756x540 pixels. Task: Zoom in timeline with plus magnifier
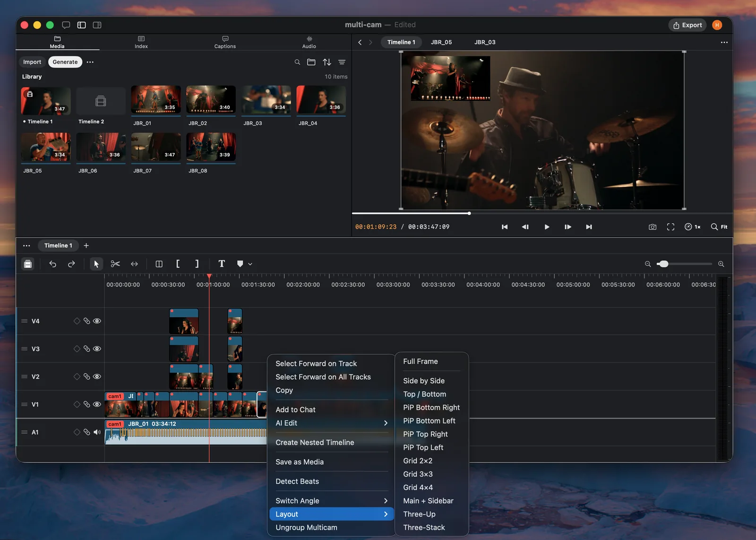click(721, 264)
